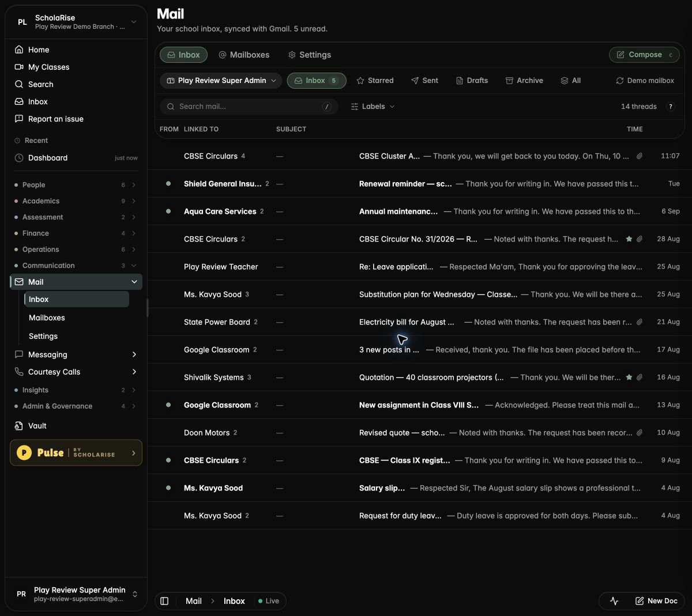Click attachment icon on CBSE Cluster thread
Image resolution: width=692 pixels, height=616 pixels.
click(640, 156)
